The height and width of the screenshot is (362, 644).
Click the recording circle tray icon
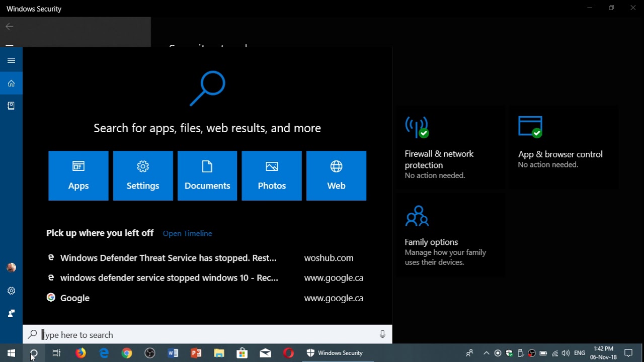(498, 353)
